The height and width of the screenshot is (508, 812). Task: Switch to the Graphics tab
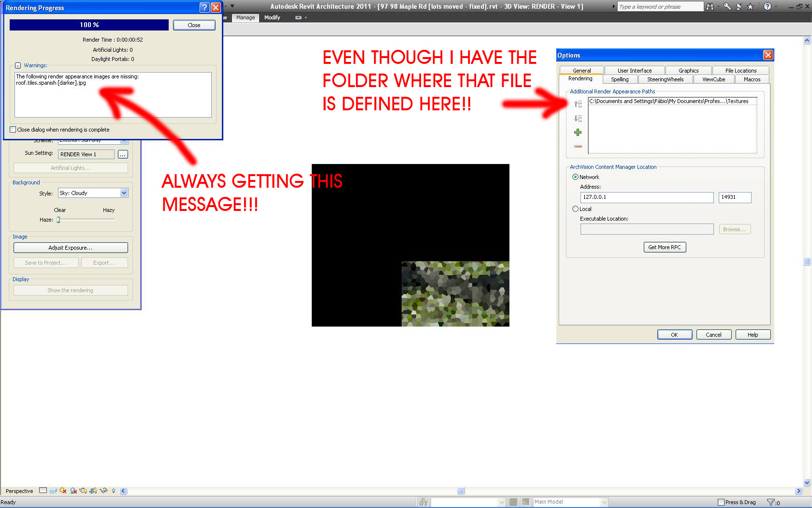coord(688,71)
